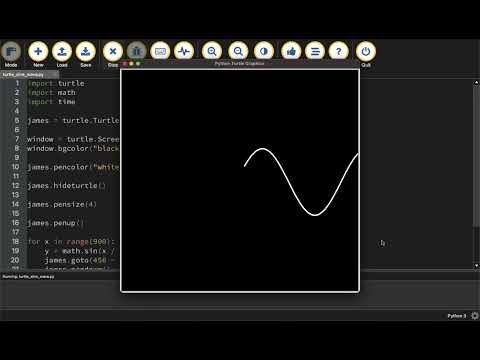Click the "james = turtle.Turtle" line
This screenshot has width=480, height=360.
[x=73, y=120]
